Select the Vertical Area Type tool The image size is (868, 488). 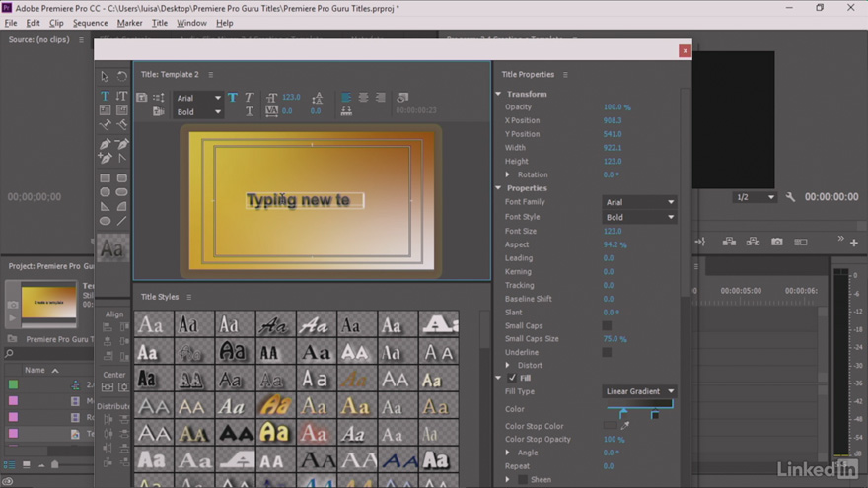[x=121, y=110]
